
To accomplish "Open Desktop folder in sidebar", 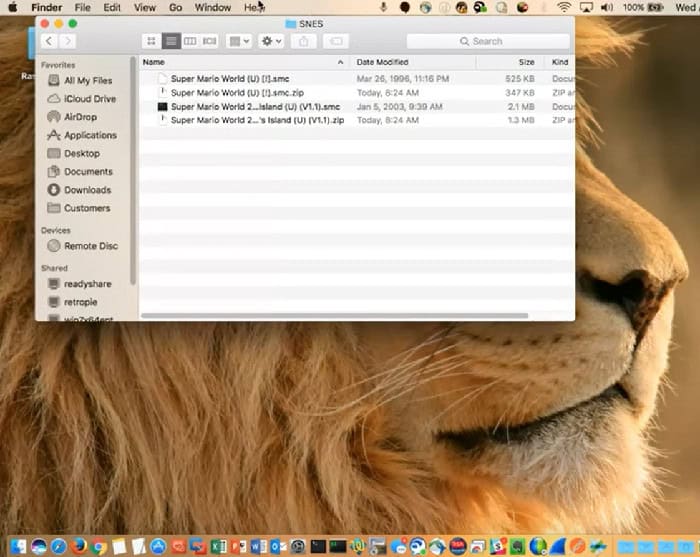I will coord(74,154).
